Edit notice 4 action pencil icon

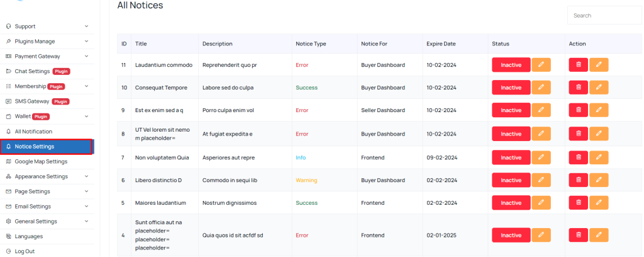pos(599,235)
